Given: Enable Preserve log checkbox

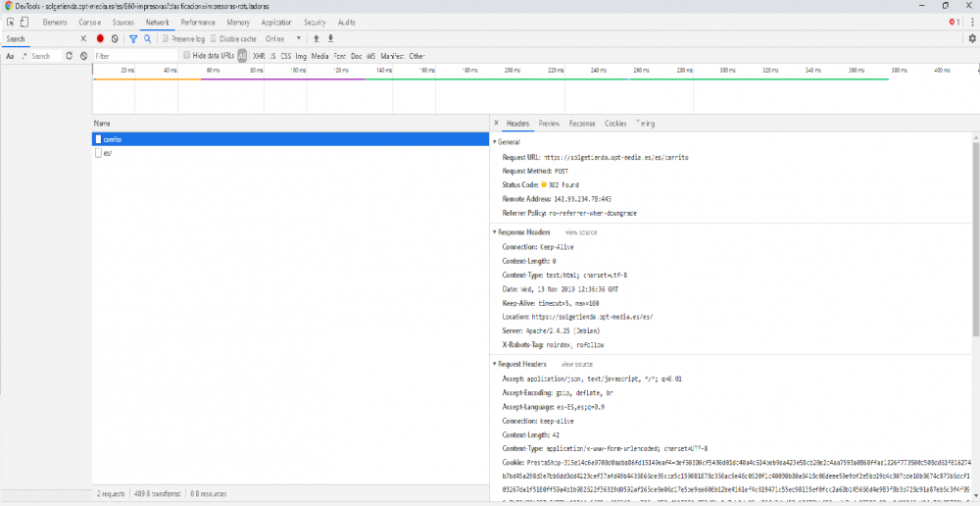Looking at the screenshot, I should (165, 39).
